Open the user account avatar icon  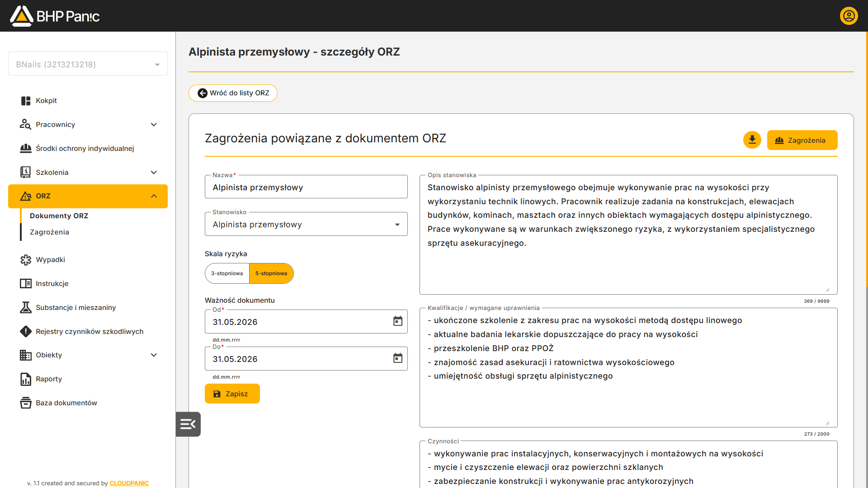click(x=849, y=16)
